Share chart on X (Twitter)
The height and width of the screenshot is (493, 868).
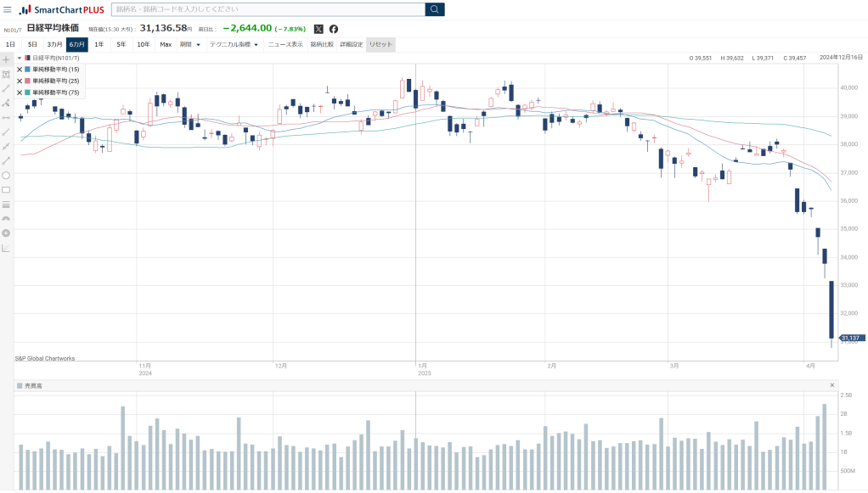pos(318,29)
